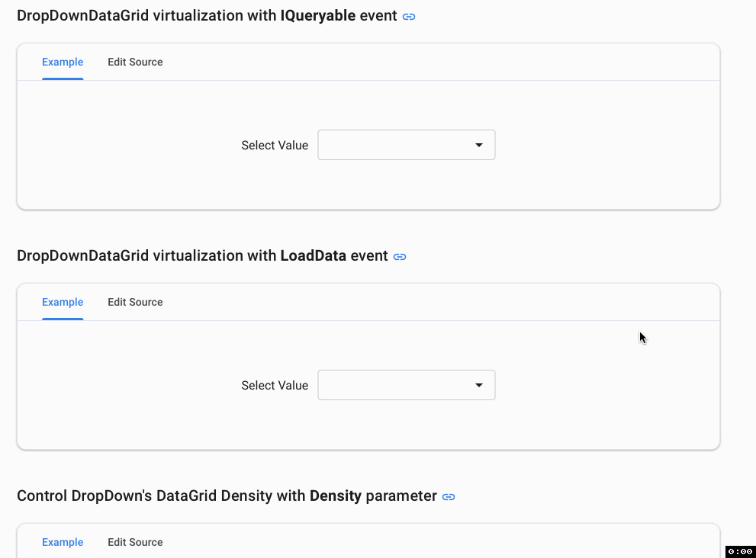This screenshot has width=756, height=558.
Task: Click the anchor link icon beside the IQueryable heading
Action: pyautogui.click(x=409, y=15)
